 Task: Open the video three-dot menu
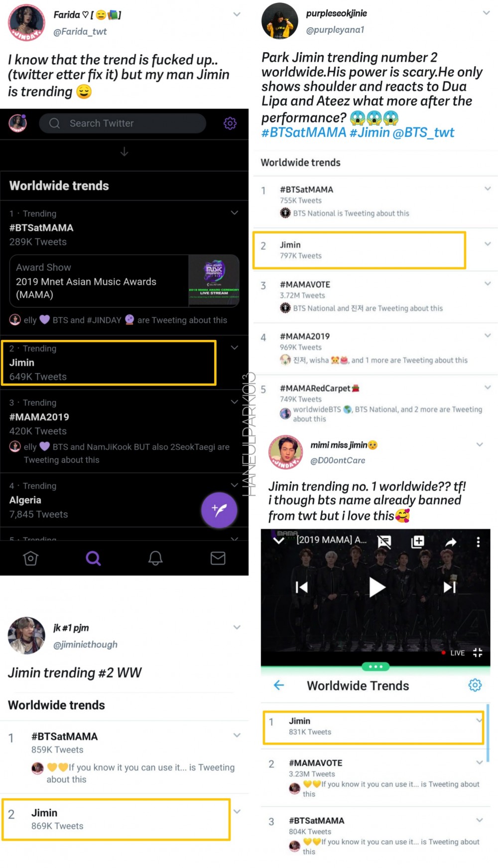(478, 542)
